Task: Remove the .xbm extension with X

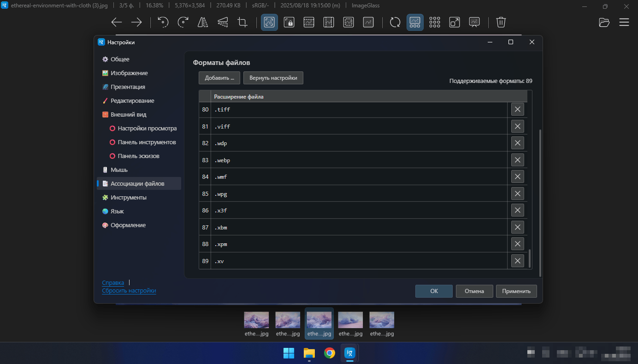Action: click(x=518, y=227)
